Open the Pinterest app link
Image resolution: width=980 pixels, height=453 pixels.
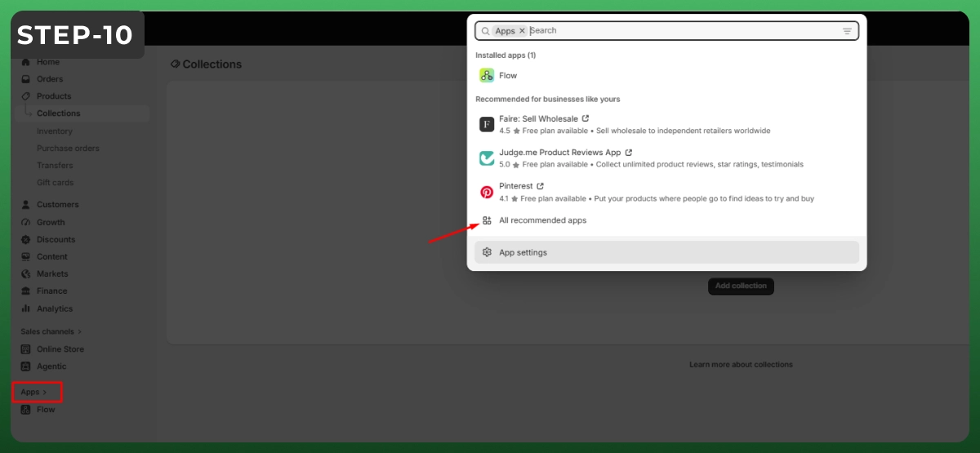[516, 186]
